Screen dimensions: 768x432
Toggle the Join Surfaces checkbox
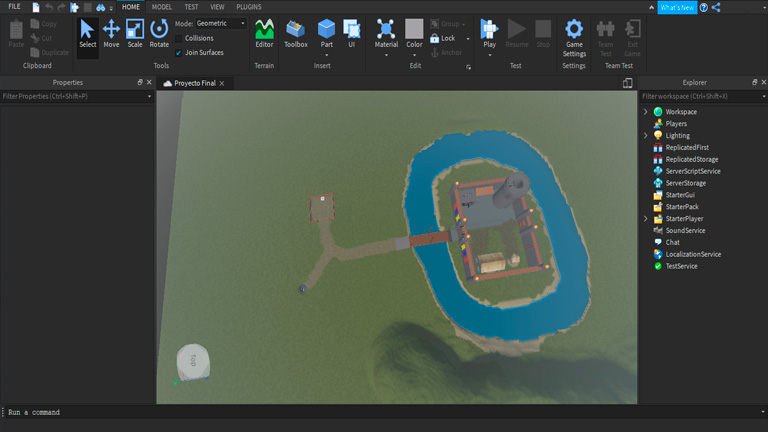click(179, 52)
